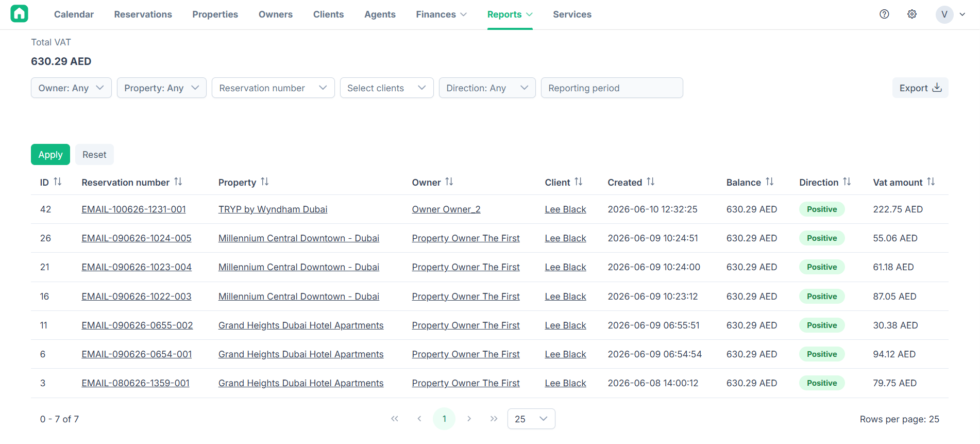Switch to the Services tab
This screenshot has width=980, height=444.
click(572, 14)
